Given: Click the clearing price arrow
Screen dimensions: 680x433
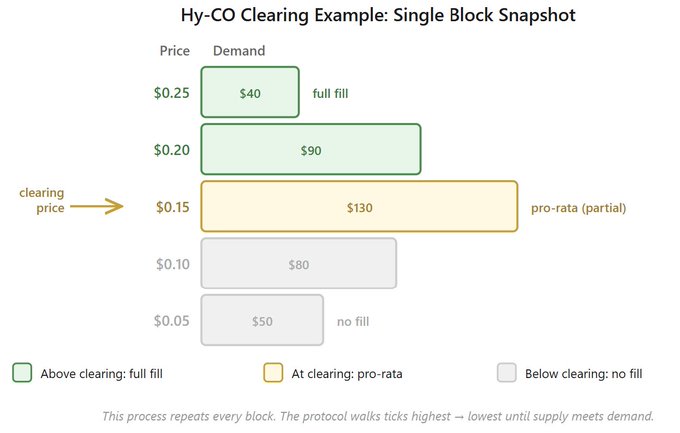Looking at the screenshot, I should click(98, 207).
